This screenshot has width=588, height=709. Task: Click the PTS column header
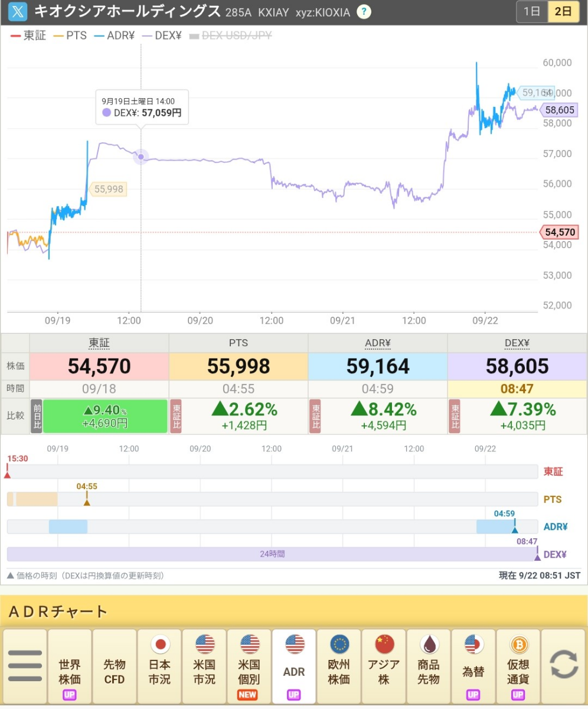click(x=239, y=343)
